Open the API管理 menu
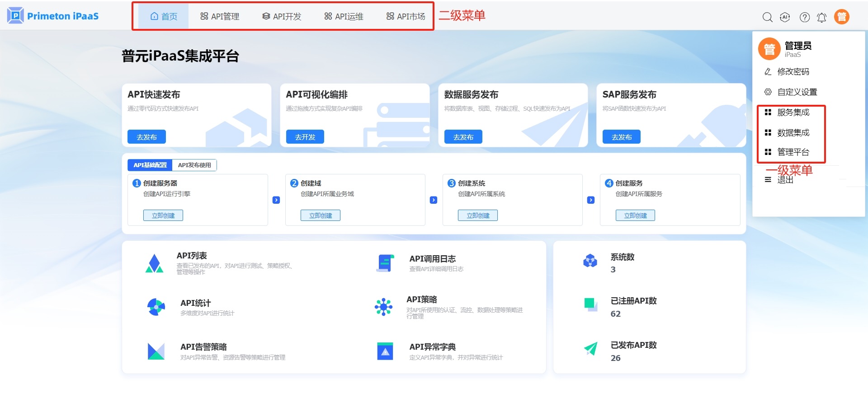 (220, 17)
